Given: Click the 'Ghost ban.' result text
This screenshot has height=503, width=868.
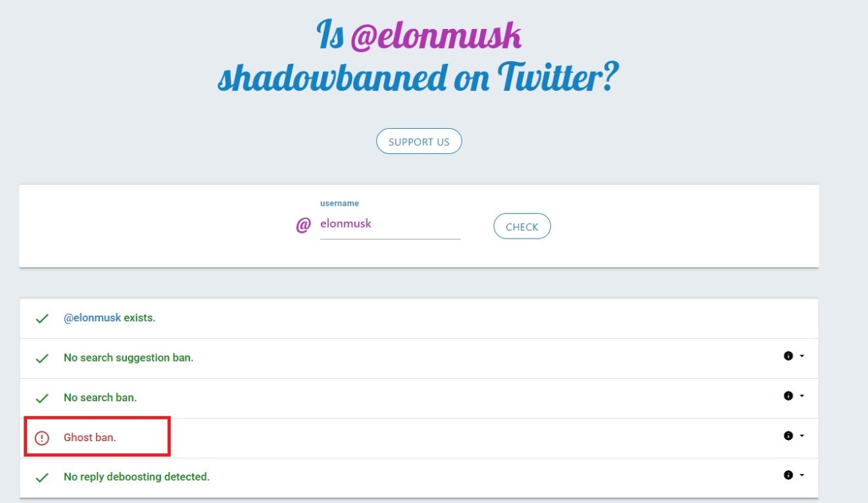Looking at the screenshot, I should [x=90, y=437].
